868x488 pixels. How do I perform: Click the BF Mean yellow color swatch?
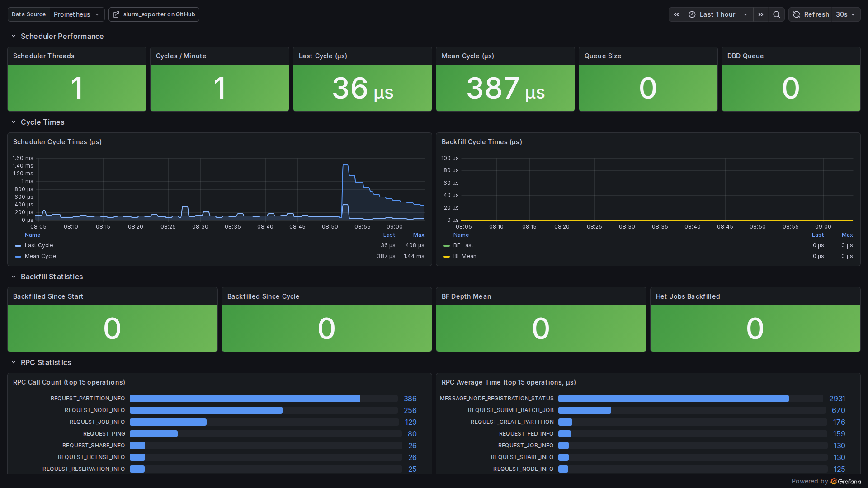(447, 256)
